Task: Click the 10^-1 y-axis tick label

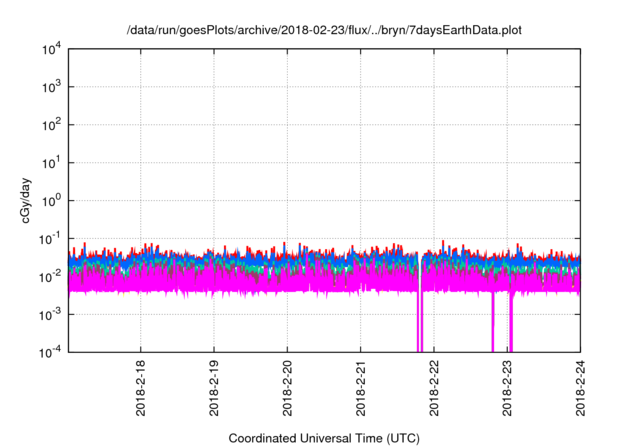Action: tap(50, 239)
